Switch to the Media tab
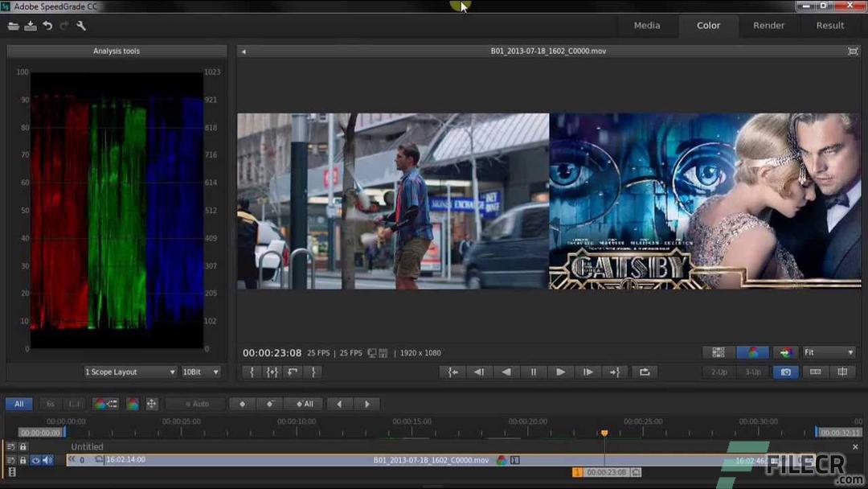The height and width of the screenshot is (489, 868). (646, 26)
